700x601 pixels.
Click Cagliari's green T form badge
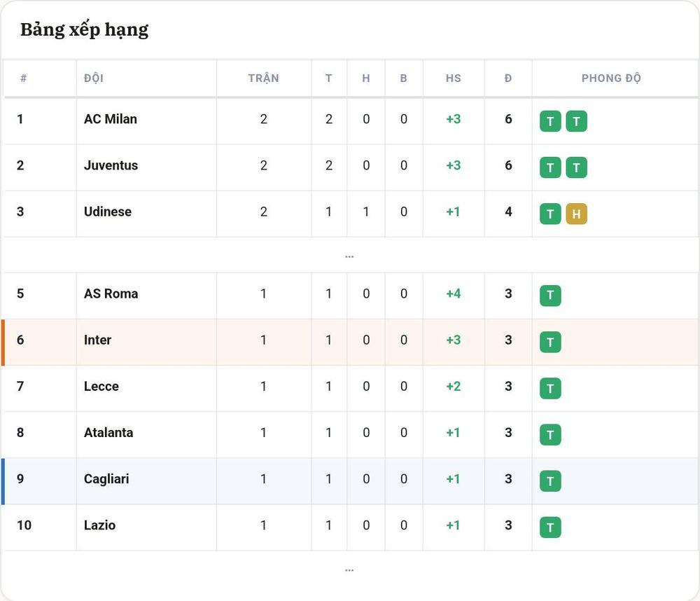point(550,481)
